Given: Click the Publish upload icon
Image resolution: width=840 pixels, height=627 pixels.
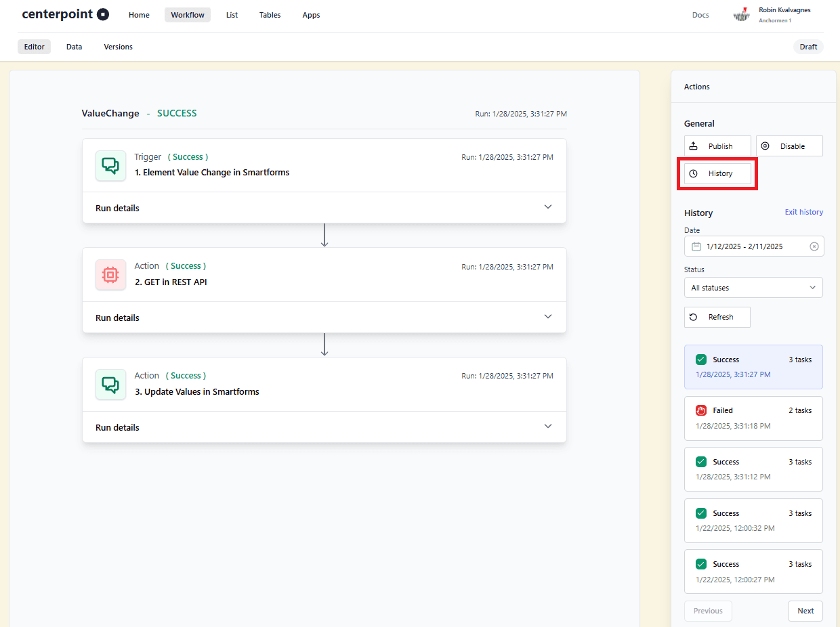Looking at the screenshot, I should point(694,146).
